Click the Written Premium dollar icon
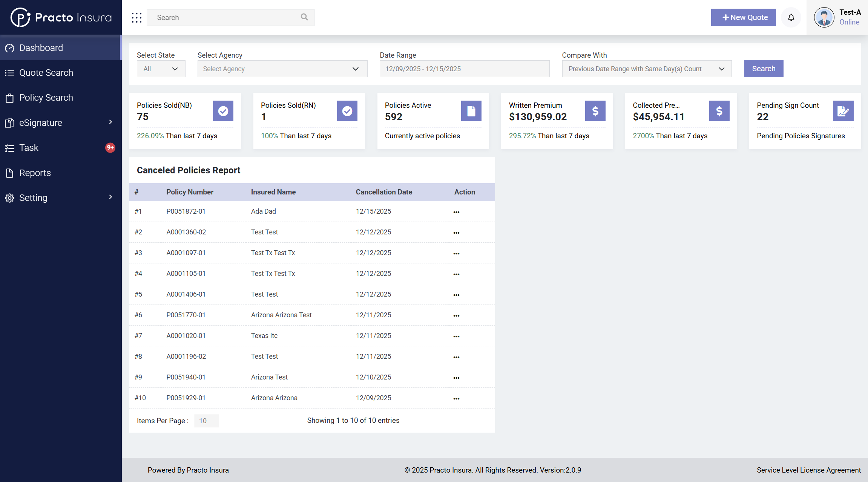The image size is (868, 482). pyautogui.click(x=595, y=111)
